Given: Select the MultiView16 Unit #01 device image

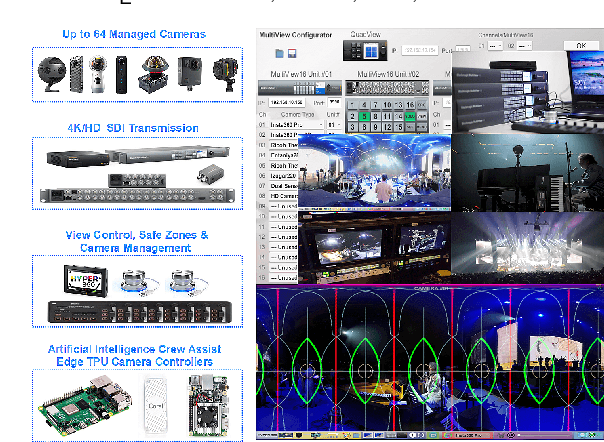Looking at the screenshot, I should [300, 88].
